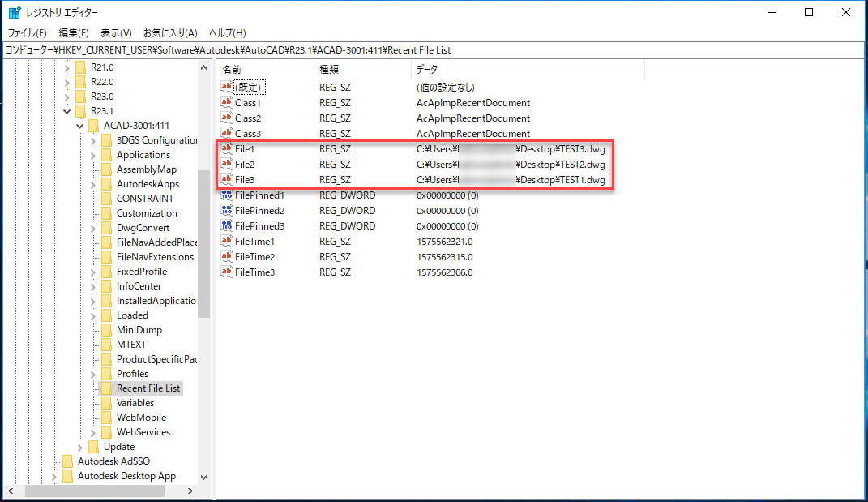Collapse the R23.1 tree node
The width and height of the screenshot is (868, 502).
point(67,111)
